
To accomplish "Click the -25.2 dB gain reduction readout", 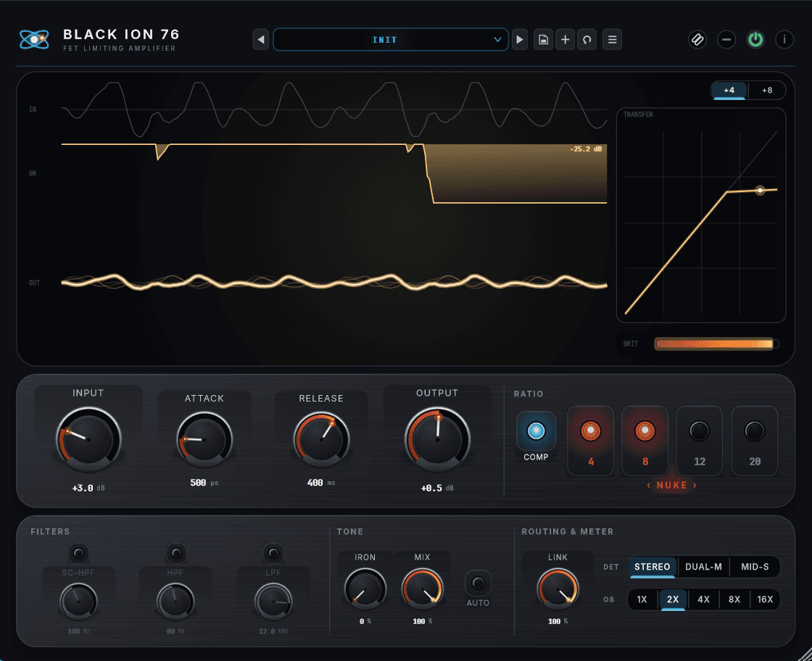I will [586, 149].
